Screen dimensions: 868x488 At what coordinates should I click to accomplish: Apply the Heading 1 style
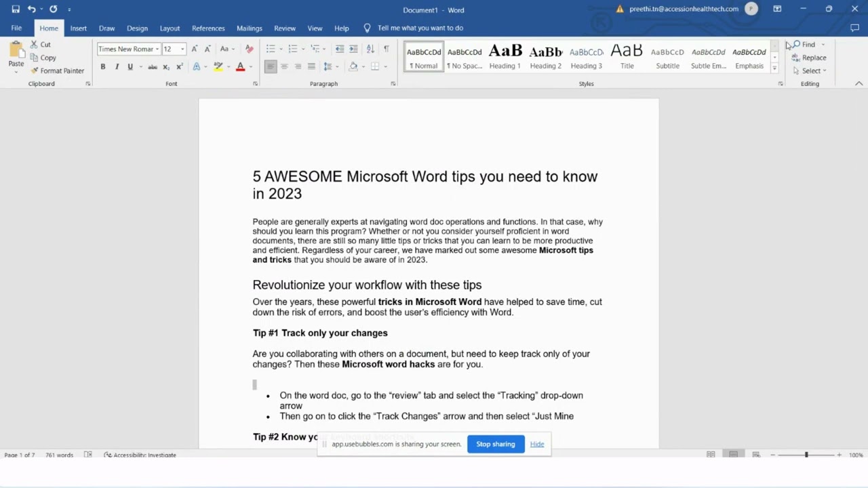tap(505, 57)
